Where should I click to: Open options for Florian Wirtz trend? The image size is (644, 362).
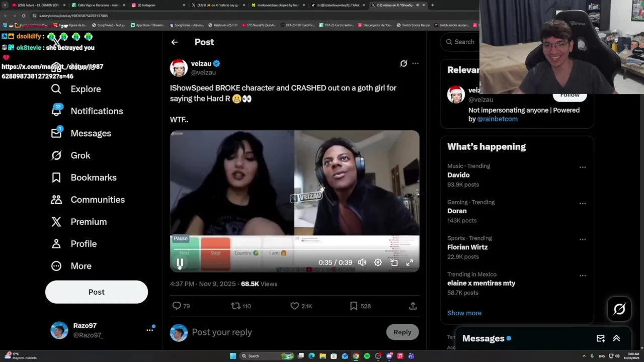(583, 240)
